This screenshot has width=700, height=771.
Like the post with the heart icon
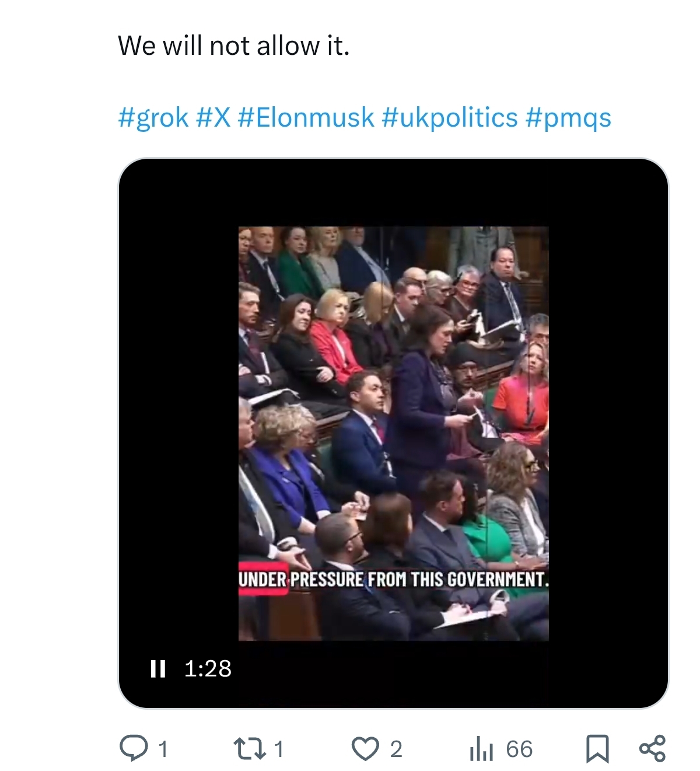(x=366, y=749)
